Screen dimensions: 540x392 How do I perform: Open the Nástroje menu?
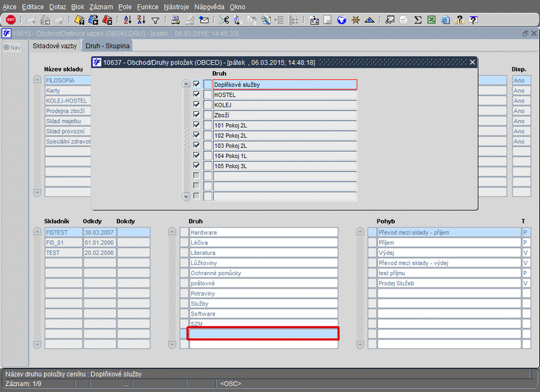tap(178, 6)
